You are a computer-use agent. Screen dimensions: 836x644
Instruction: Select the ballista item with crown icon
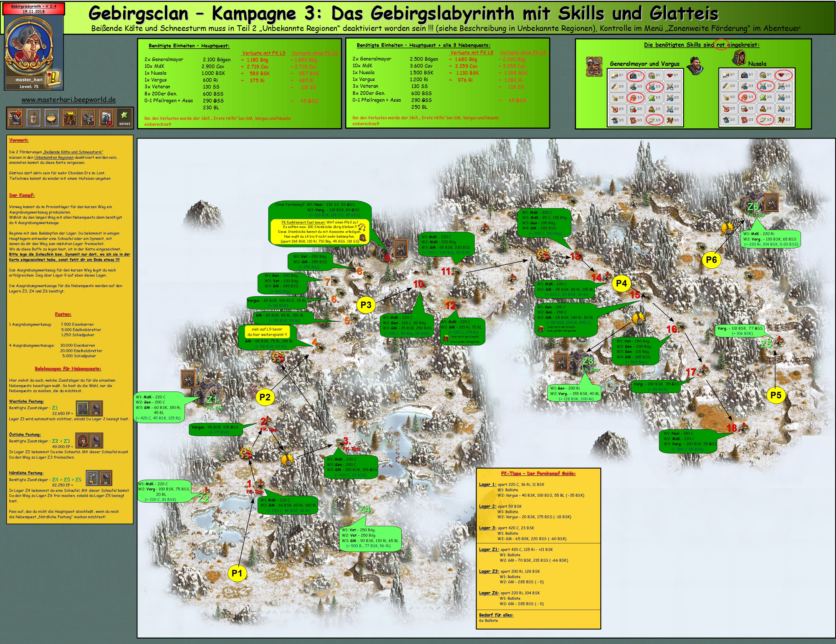[70, 118]
